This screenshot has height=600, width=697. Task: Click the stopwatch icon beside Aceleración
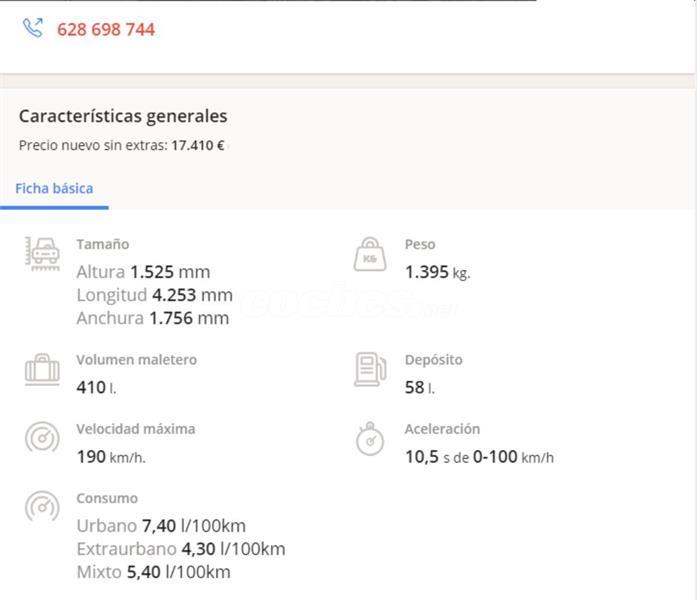(x=369, y=438)
